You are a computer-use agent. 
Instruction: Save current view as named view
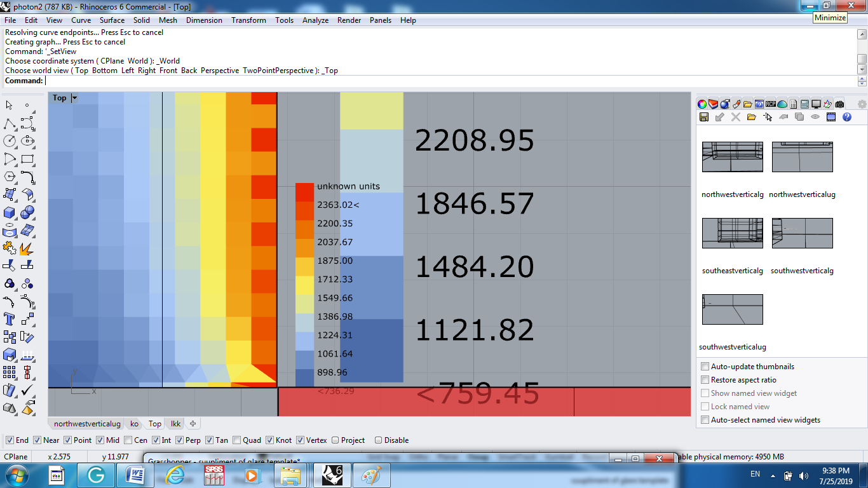pyautogui.click(x=703, y=117)
